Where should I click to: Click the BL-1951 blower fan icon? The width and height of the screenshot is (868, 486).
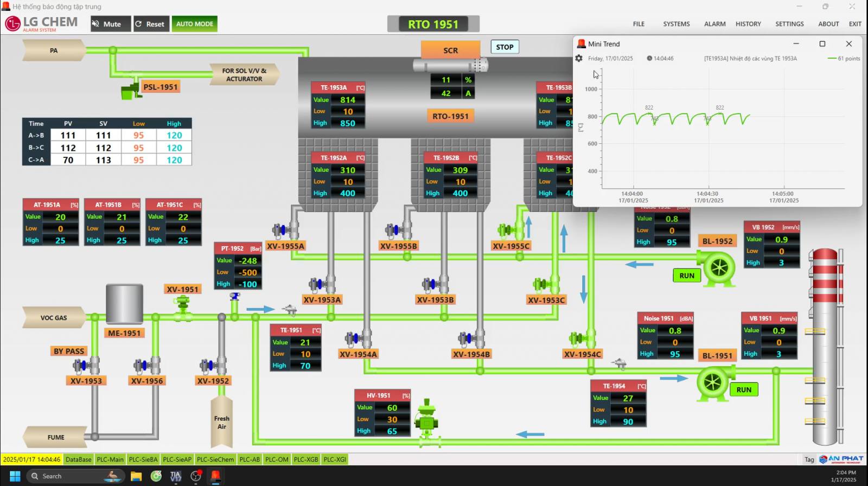pyautogui.click(x=713, y=382)
